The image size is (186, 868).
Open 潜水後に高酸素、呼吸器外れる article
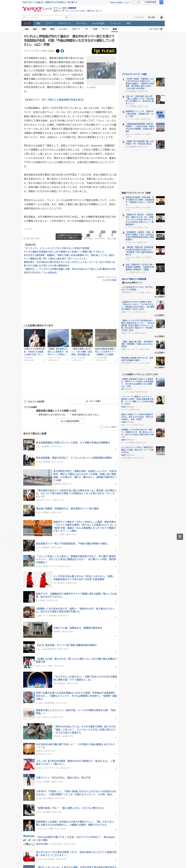click(67, 509)
